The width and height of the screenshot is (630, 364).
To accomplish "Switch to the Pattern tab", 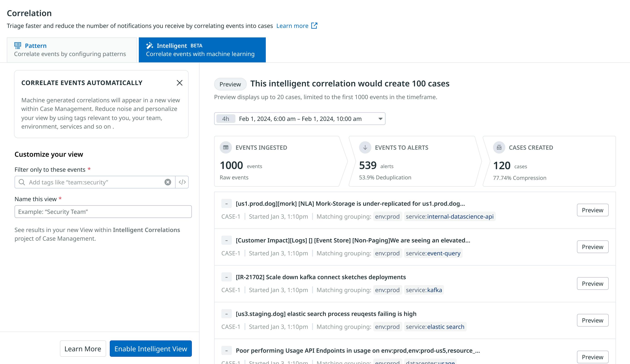I will (x=73, y=49).
